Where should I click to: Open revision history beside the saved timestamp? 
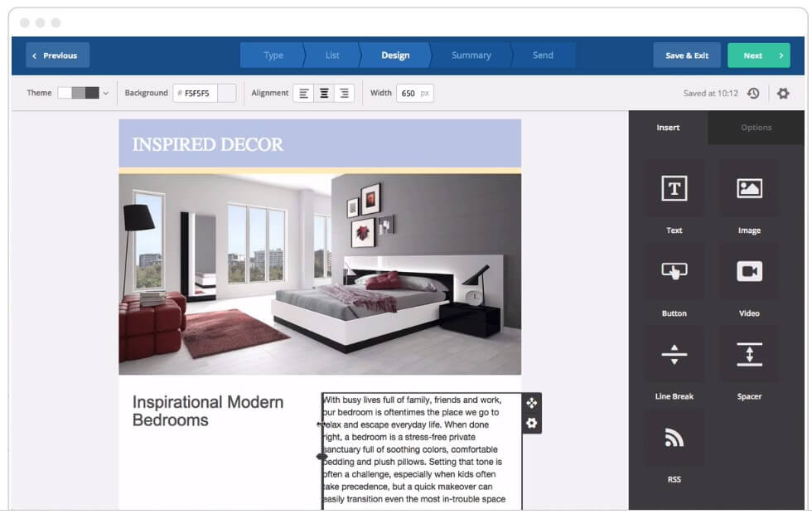pyautogui.click(x=752, y=94)
